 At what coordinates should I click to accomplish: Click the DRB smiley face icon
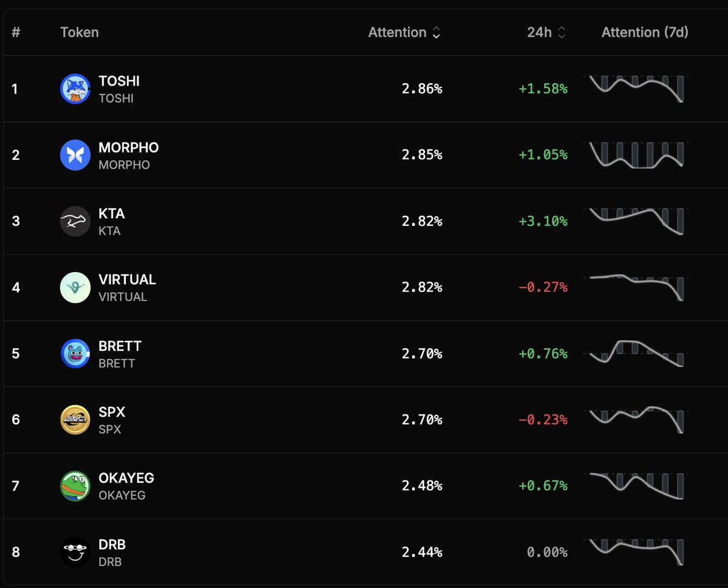coord(75,552)
